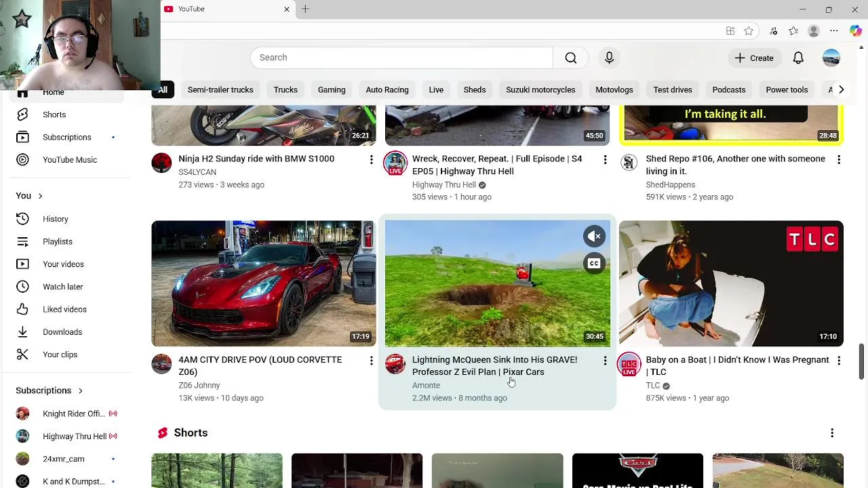Screen dimensions: 868x488
Task: Select Semi-trailer trucks chip
Action: (220, 89)
